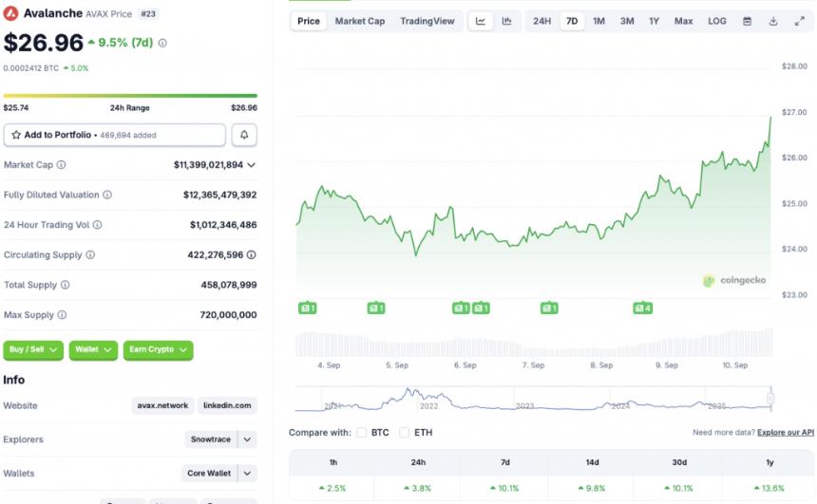
Task: Click the star icon in Add to Portfolio
Action: [16, 135]
